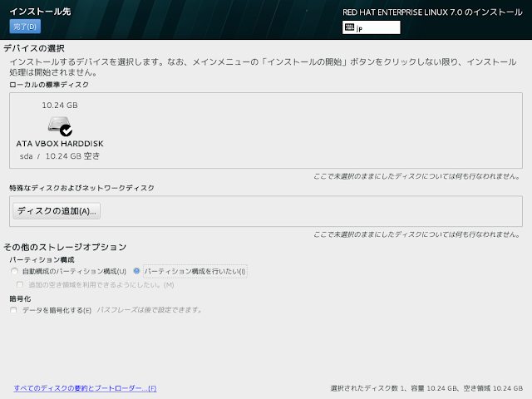Click the パスフレーズは後で設定できます hint text
Image resolution: width=532 pixels, height=399 pixels.
click(150, 310)
